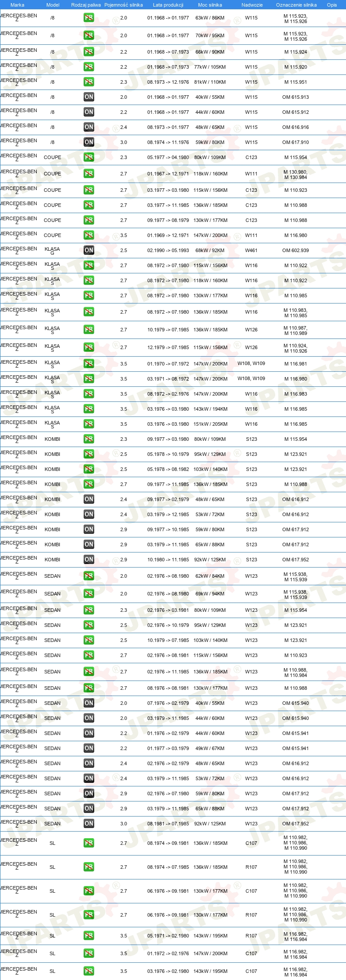
Task: Select the PB icon in the 69kW / 94KM sedan row
Action: pyautogui.click(x=89, y=594)
